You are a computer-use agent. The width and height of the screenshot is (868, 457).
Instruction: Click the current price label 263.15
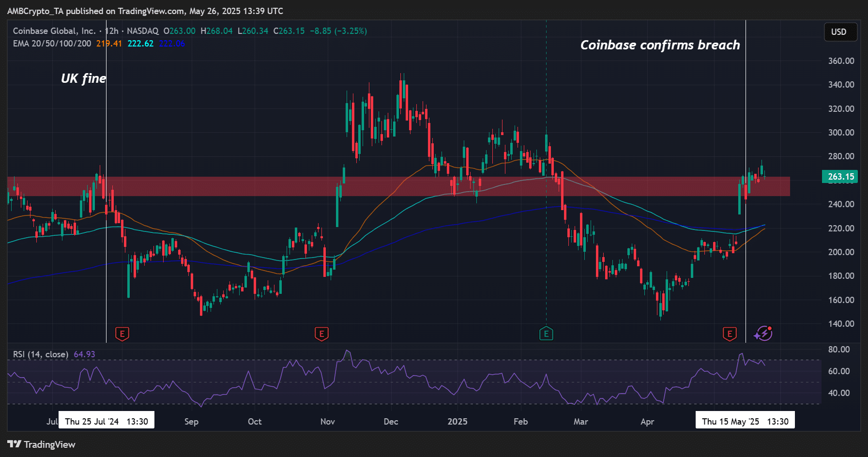click(x=840, y=177)
